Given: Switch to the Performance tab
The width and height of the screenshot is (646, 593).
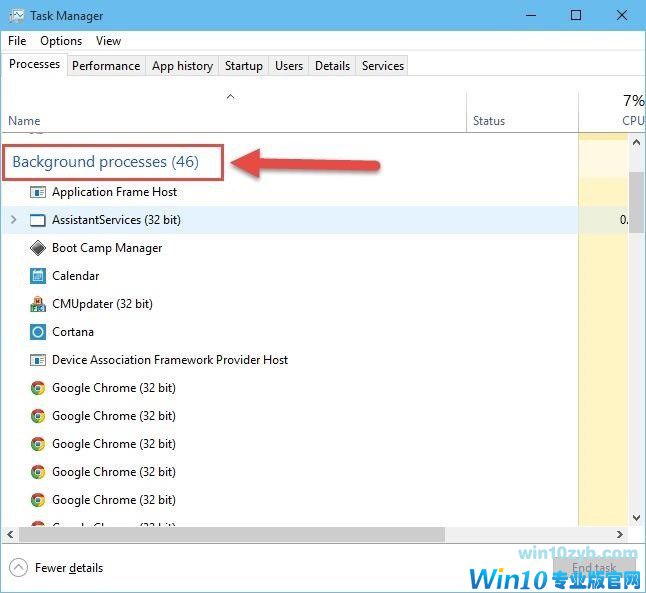Looking at the screenshot, I should coord(106,66).
